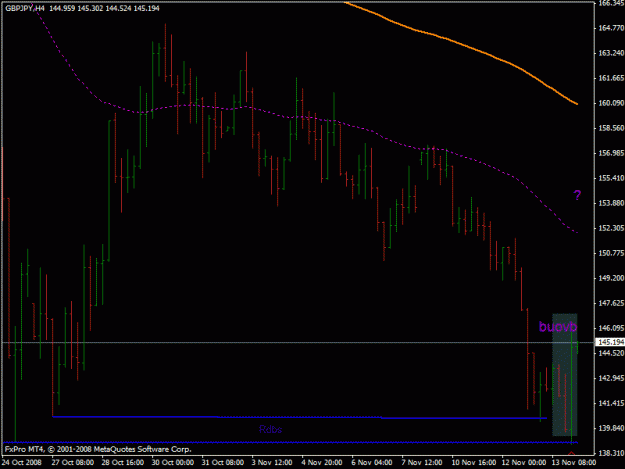
Task: Click the 163.240 price scale value
Action: [611, 53]
